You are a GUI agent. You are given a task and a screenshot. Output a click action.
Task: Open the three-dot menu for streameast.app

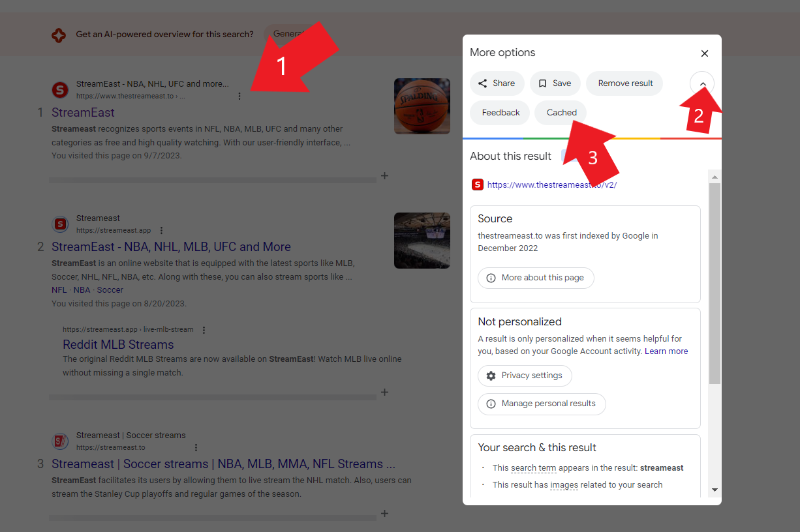point(161,230)
